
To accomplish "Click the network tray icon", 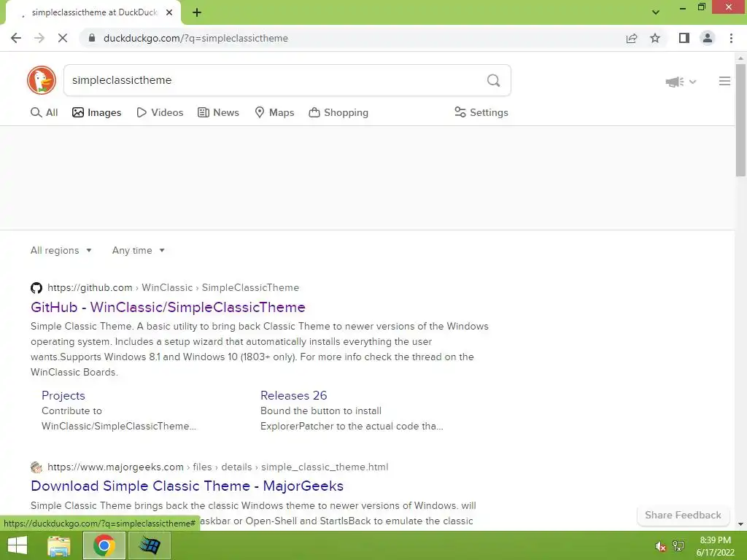I will [x=678, y=546].
